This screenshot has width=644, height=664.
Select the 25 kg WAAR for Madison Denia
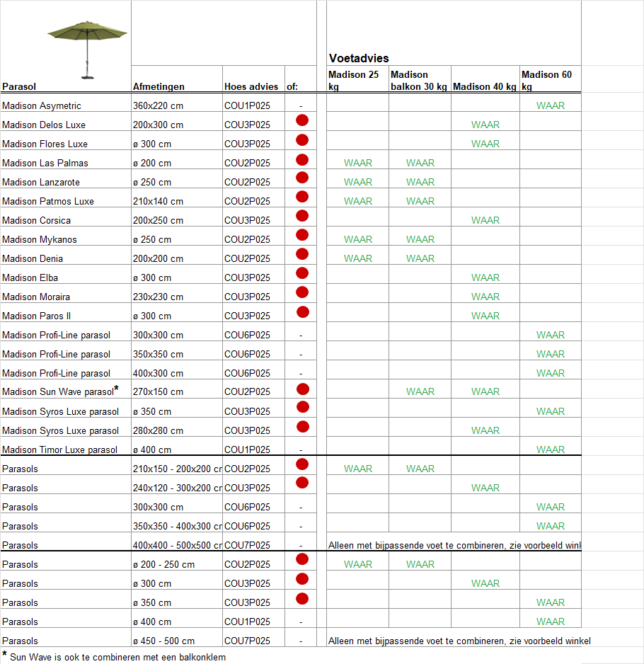tap(358, 258)
